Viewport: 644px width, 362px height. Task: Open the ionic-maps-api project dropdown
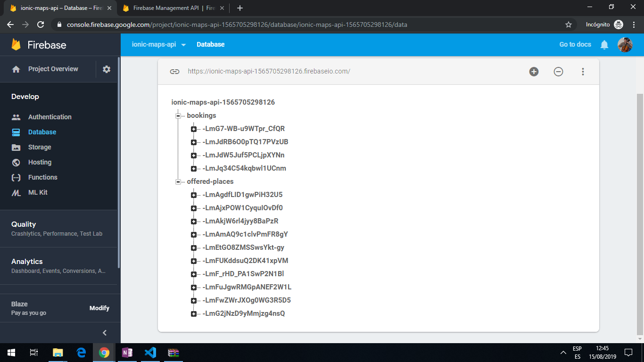pyautogui.click(x=159, y=45)
